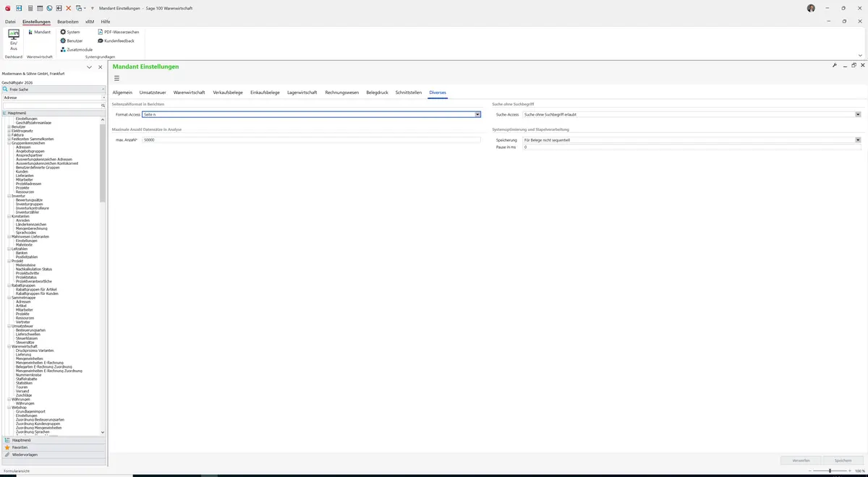
Task: Click the hamburger menu under Mandant Einstellungen
Action: [116, 78]
